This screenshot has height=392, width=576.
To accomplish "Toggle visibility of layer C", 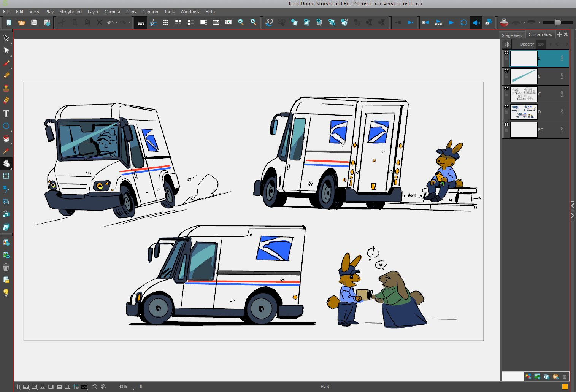I will click(x=506, y=89).
